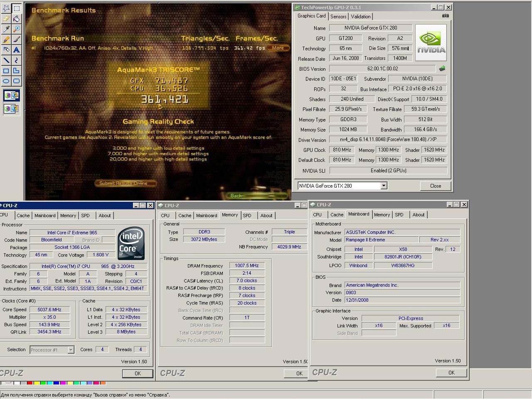Open About tab in left CPU-Z window
The height and width of the screenshot is (399, 532).
(x=105, y=216)
